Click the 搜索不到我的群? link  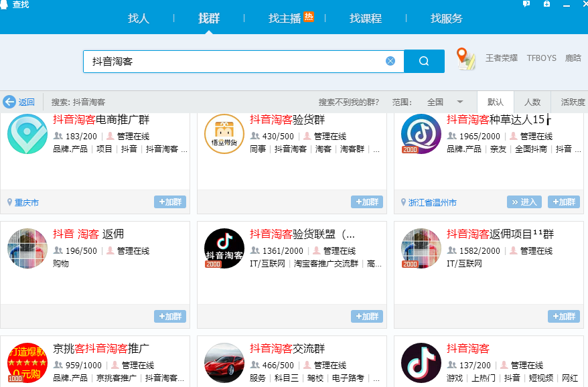click(x=349, y=102)
